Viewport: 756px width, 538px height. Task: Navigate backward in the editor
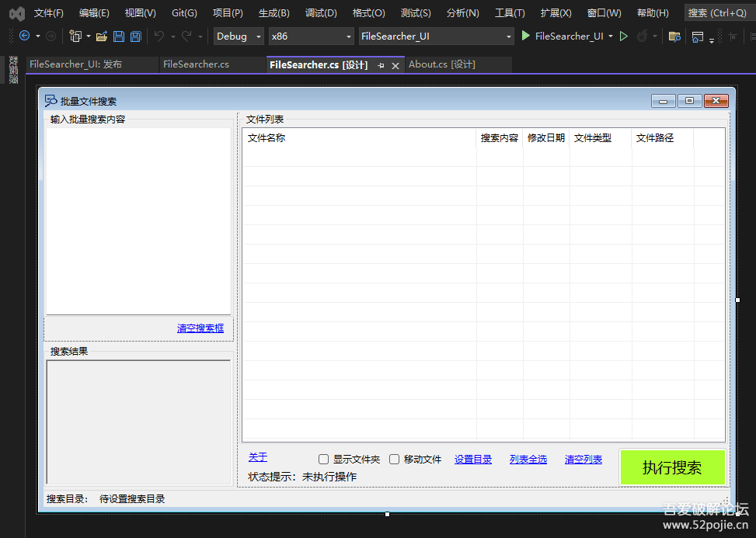(x=23, y=36)
